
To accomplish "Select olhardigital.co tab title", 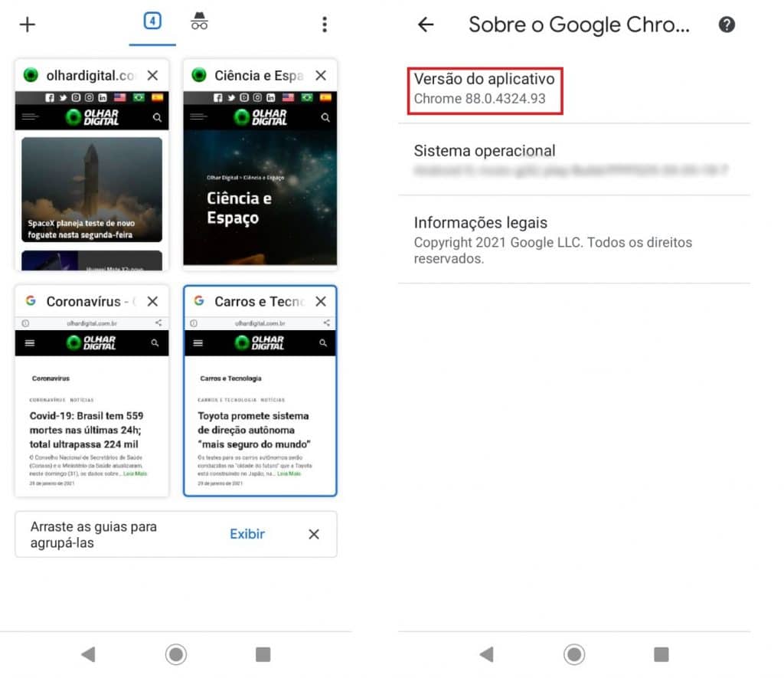I will coord(90,76).
